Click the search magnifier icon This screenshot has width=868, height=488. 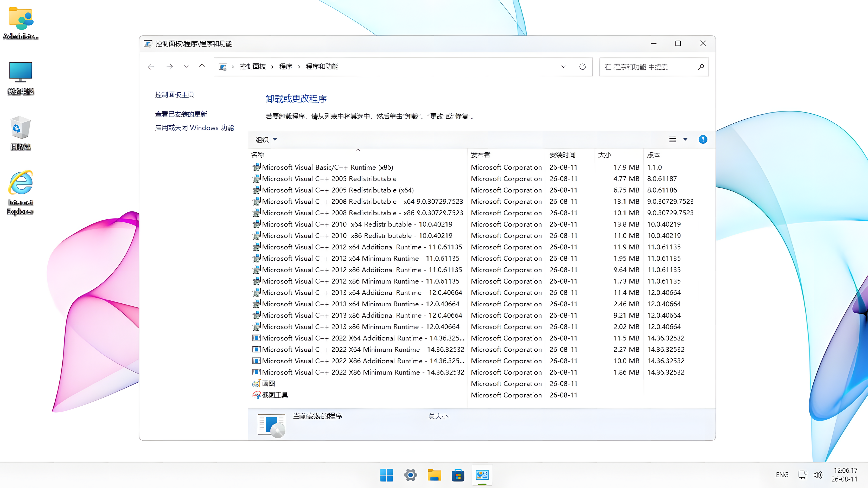pyautogui.click(x=701, y=67)
